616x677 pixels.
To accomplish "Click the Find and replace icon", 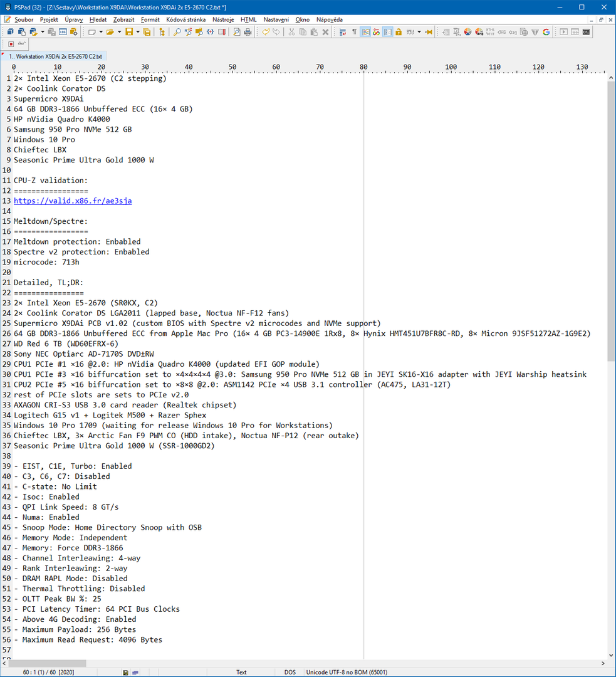I will 188,32.
